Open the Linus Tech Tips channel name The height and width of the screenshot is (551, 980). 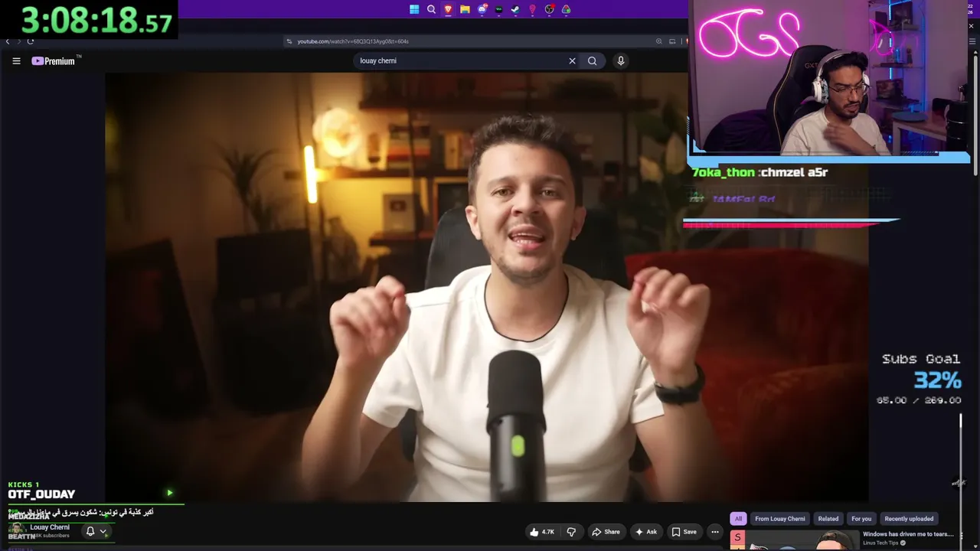click(882, 543)
